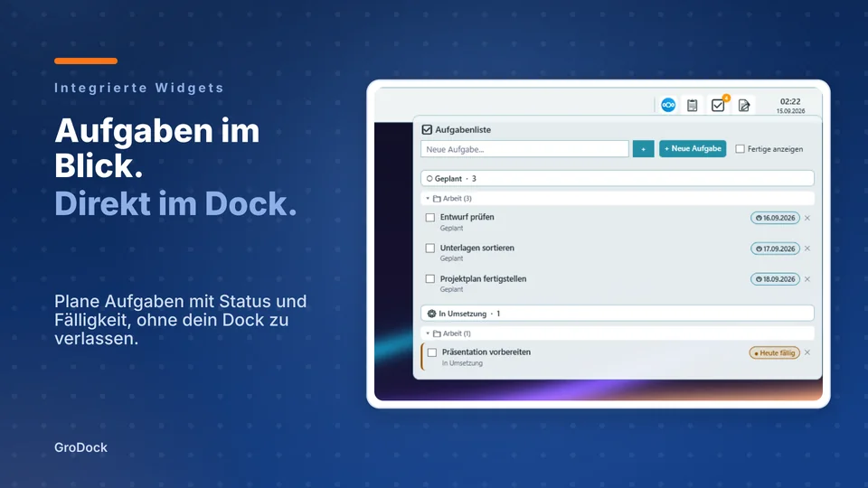Select the Unterlagen sortieren task title

476,248
